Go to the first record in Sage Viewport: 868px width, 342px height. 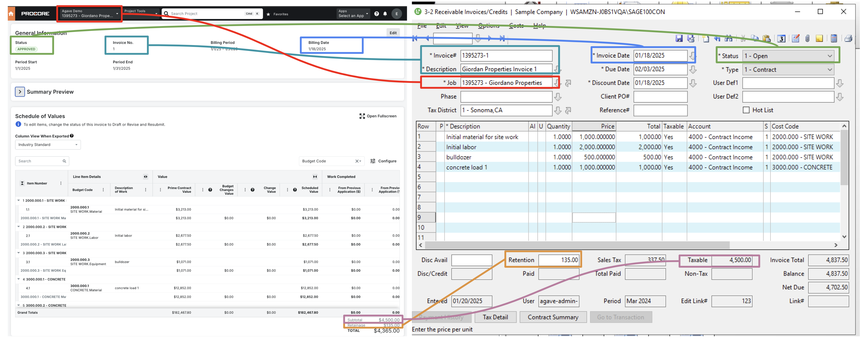point(415,39)
